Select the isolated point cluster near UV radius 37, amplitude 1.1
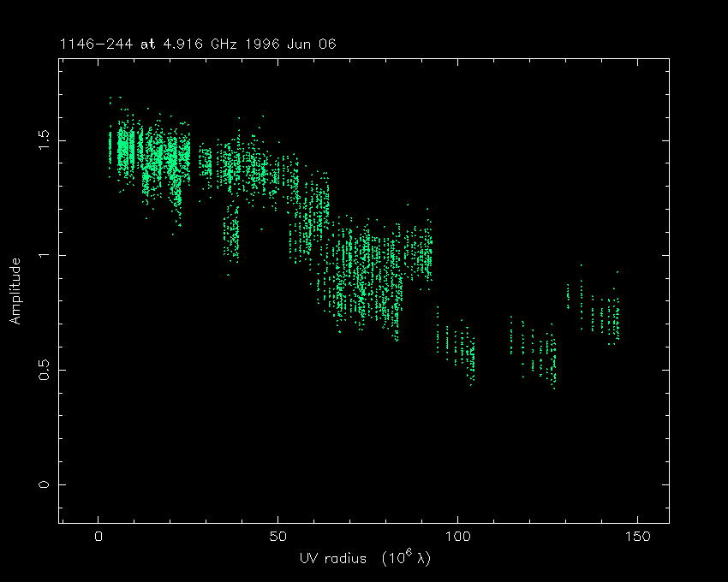The image size is (728, 582). 231,235
